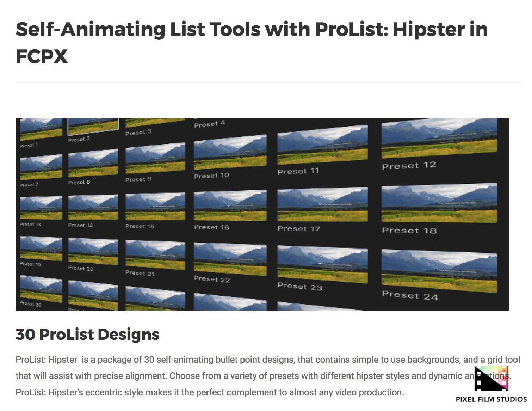Click the sentence "ProList: Hipster's eccentric style"
Image resolution: width=532 pixels, height=411 pixels.
coord(210,392)
